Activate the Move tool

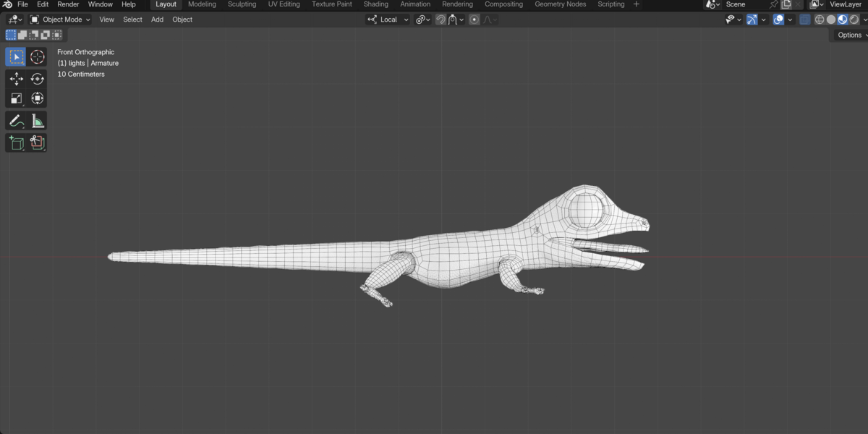coord(16,79)
